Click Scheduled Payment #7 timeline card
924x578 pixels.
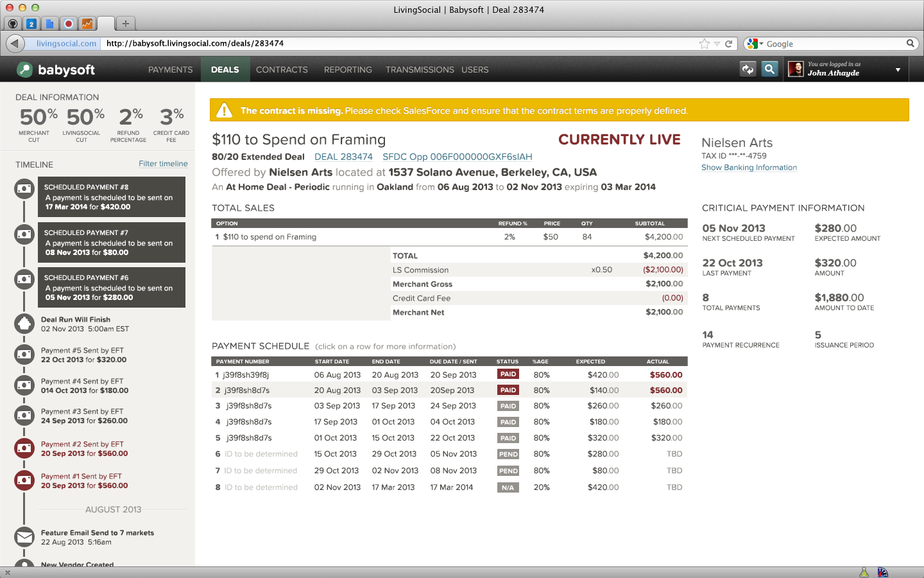pos(112,243)
